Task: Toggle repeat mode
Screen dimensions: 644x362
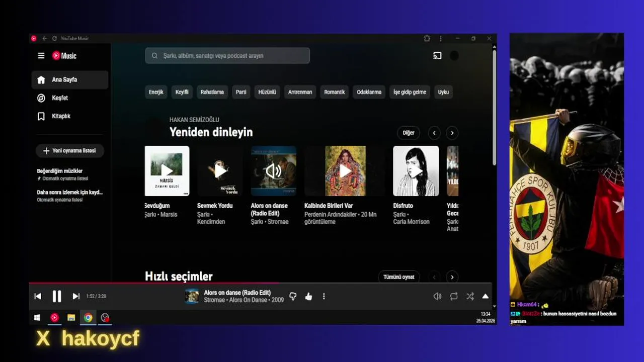Action: (454, 296)
